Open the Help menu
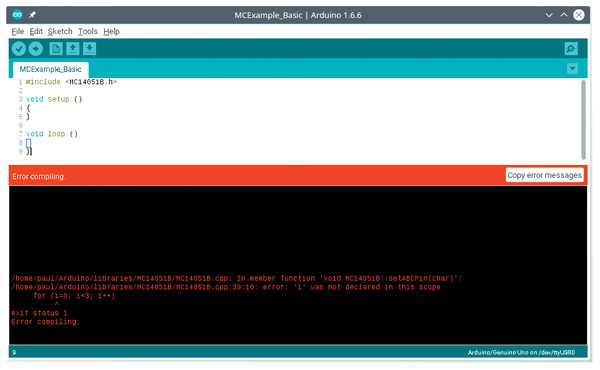600x370 pixels. pyautogui.click(x=111, y=31)
